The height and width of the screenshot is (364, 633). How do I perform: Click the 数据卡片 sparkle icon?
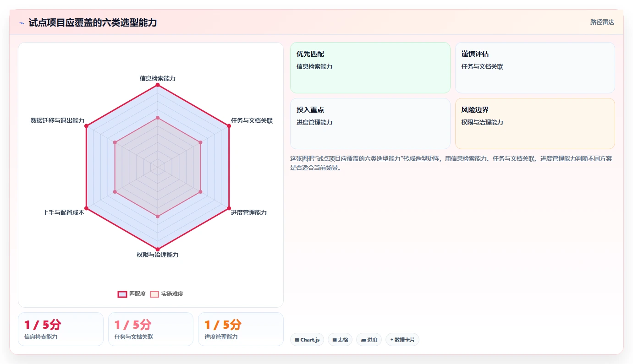(x=392, y=340)
